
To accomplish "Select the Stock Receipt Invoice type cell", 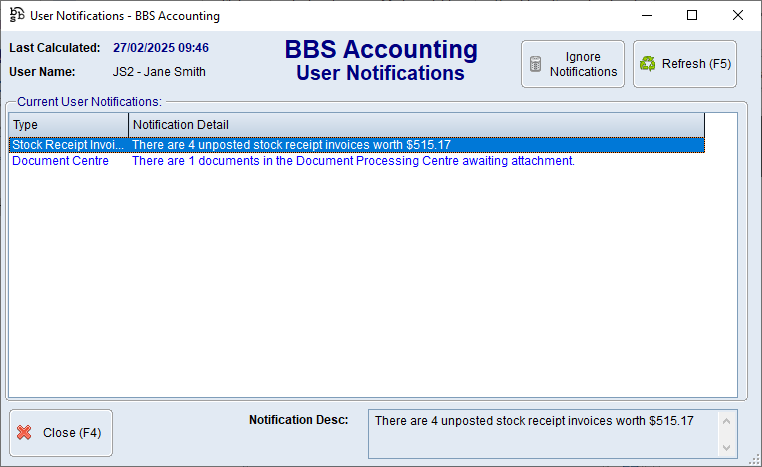I will (68, 145).
